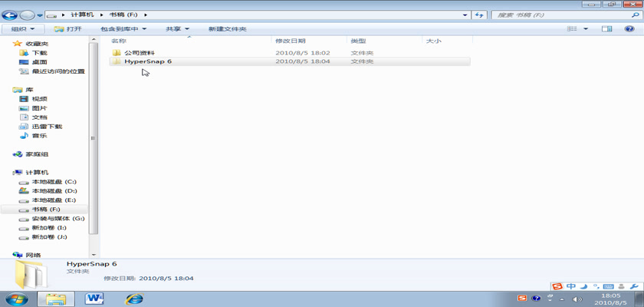The image size is (644, 307).
Task: Click the navigation pane vertical scrollbar
Action: tap(94, 138)
